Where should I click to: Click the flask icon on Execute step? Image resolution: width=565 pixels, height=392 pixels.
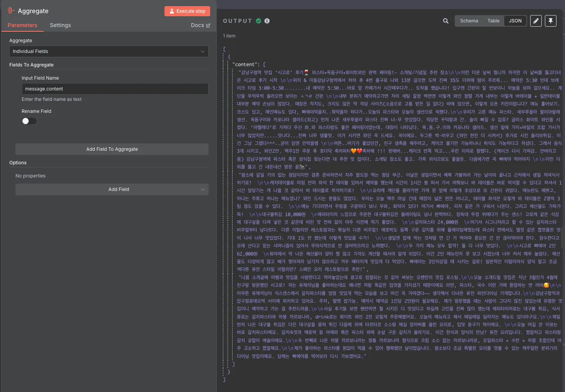click(x=172, y=11)
